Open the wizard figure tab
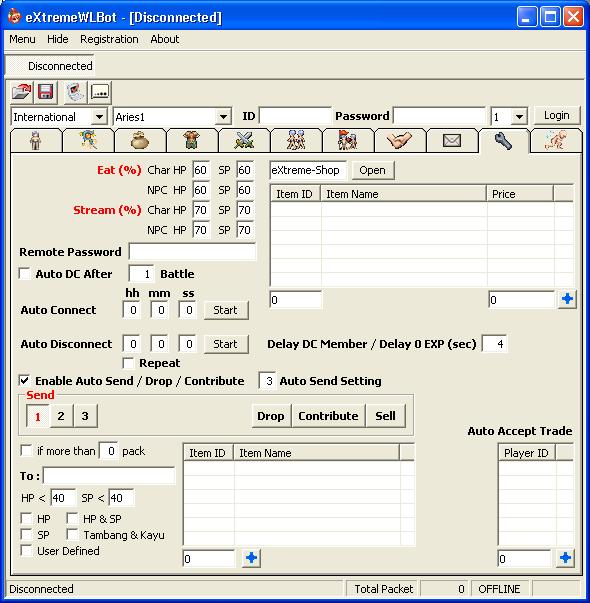 (x=88, y=141)
